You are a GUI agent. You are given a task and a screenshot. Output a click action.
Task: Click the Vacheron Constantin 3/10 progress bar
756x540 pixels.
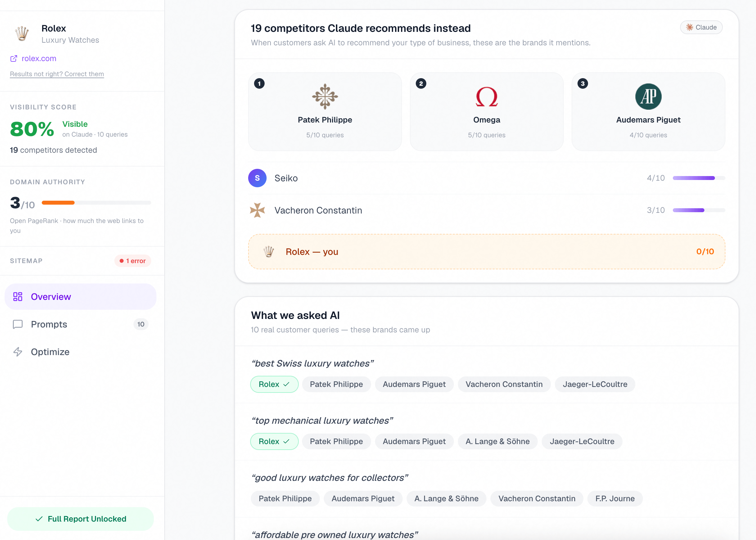699,210
